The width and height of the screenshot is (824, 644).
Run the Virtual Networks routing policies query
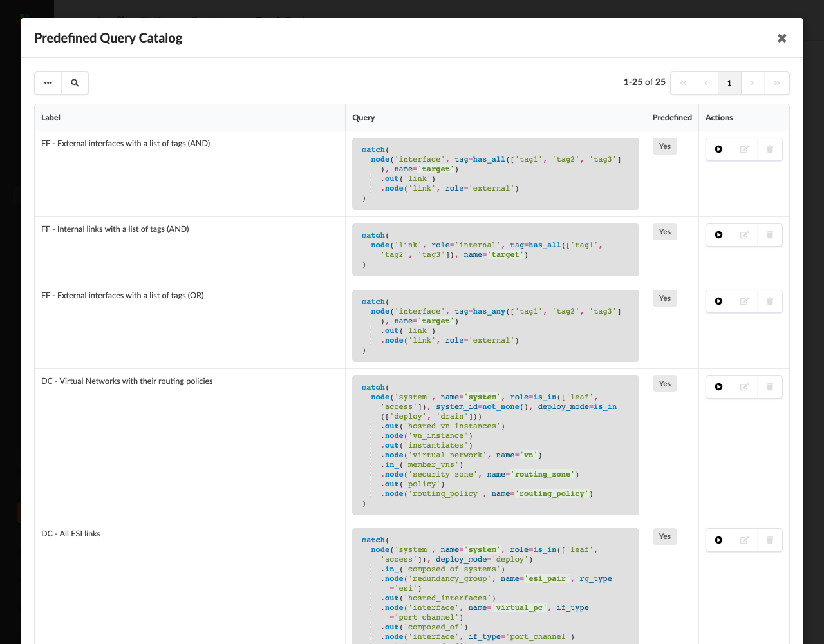[718, 387]
